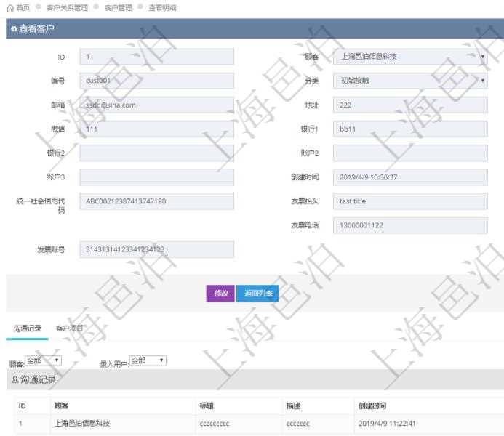Click the 银行1 field containing bb11
Image resolution: width=504 pixels, height=436 pixels.
click(x=410, y=129)
